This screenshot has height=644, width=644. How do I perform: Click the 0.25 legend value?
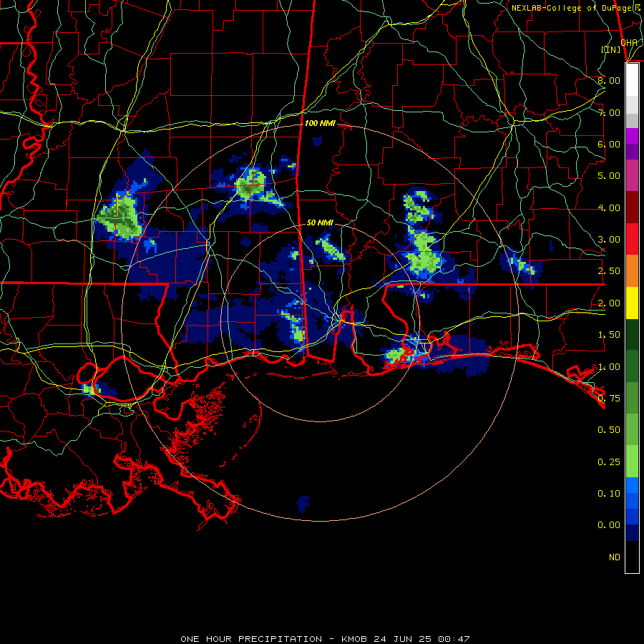pos(609,462)
